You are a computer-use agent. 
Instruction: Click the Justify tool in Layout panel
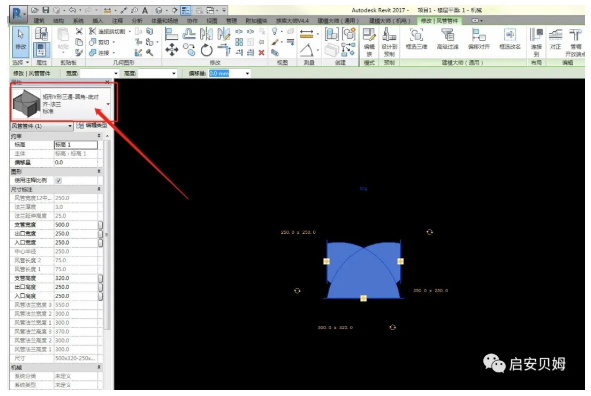click(x=555, y=39)
